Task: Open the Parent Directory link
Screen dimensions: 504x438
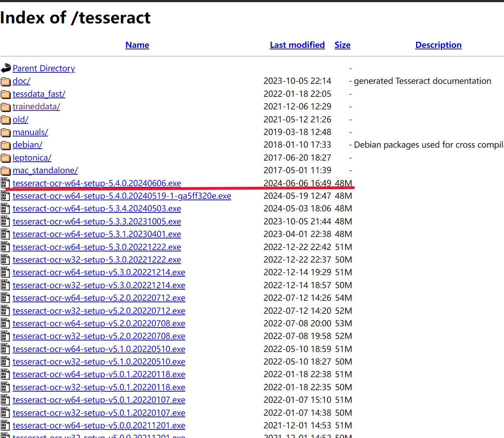Action: 44,68
